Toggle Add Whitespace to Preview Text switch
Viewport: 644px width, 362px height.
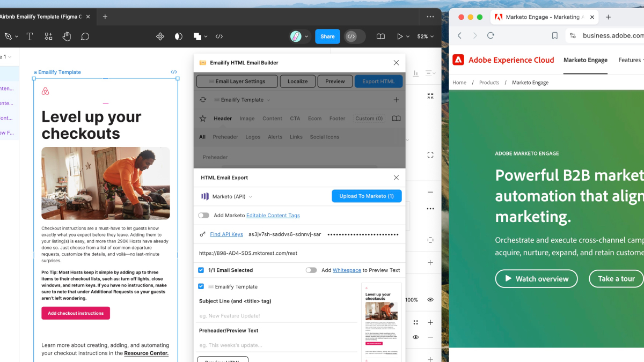311,270
